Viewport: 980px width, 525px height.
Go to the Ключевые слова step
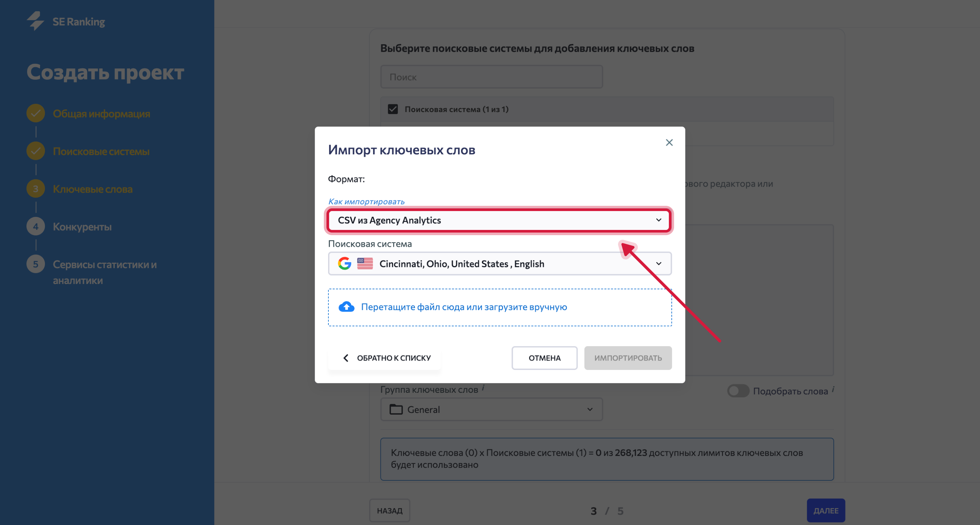click(93, 189)
